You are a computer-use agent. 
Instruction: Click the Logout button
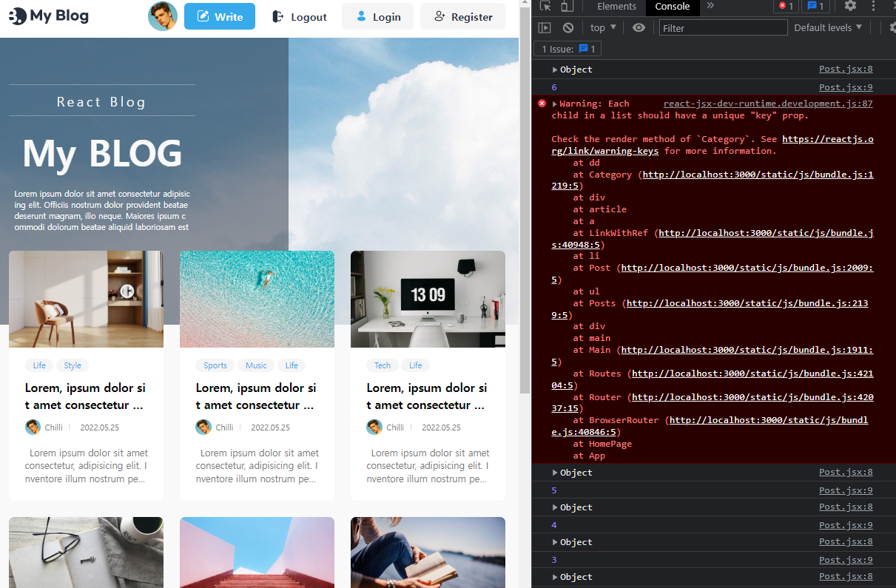299,16
